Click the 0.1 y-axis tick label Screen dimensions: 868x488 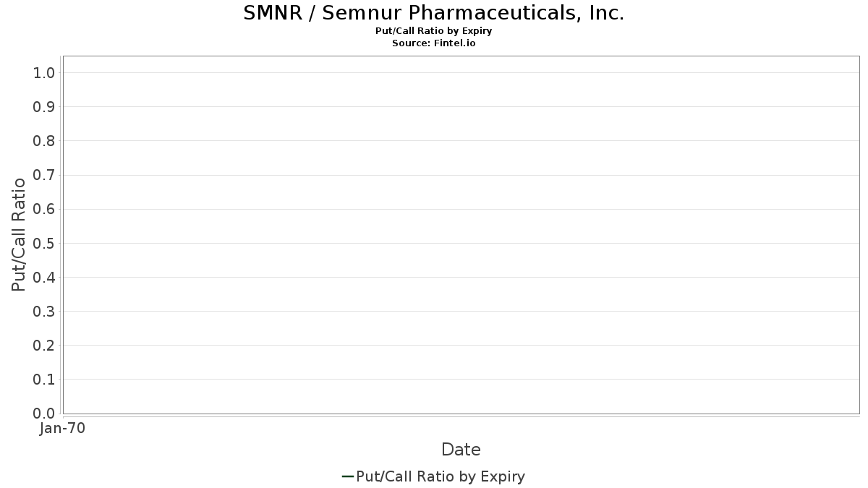[44, 380]
